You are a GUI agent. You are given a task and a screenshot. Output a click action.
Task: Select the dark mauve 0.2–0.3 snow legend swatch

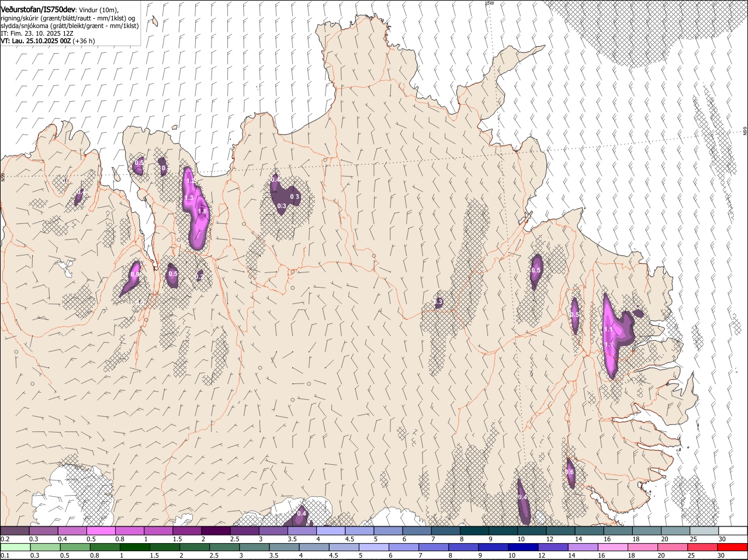15,530
